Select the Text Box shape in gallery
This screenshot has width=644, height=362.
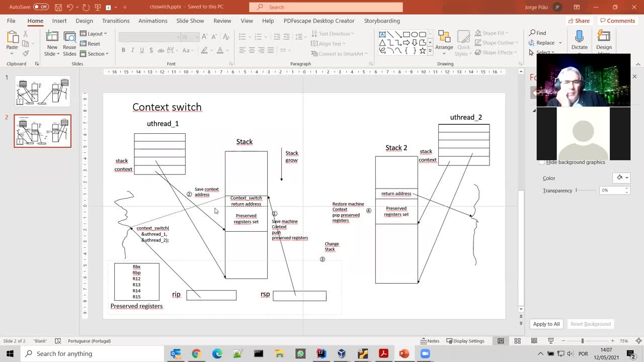(x=382, y=34)
